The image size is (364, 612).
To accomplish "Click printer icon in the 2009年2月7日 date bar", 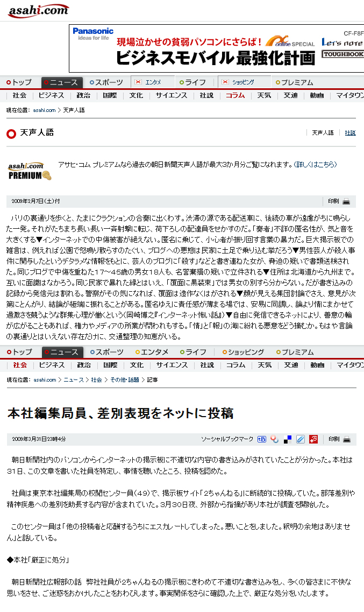I will [x=346, y=201].
